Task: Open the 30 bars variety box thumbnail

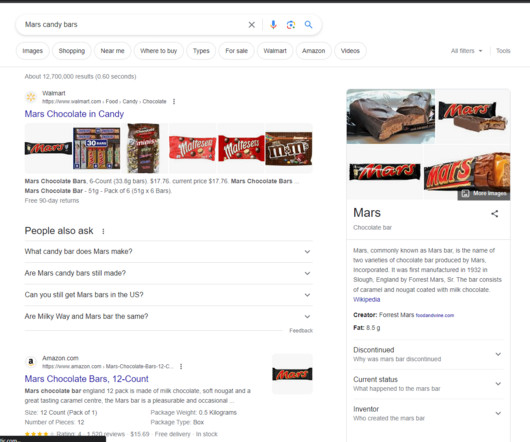Action: tap(97, 148)
